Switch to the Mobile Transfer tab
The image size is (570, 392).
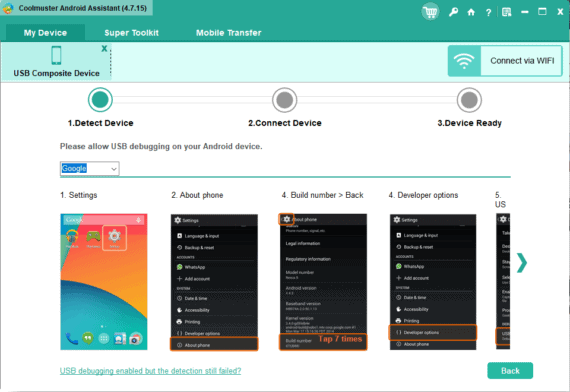(229, 33)
